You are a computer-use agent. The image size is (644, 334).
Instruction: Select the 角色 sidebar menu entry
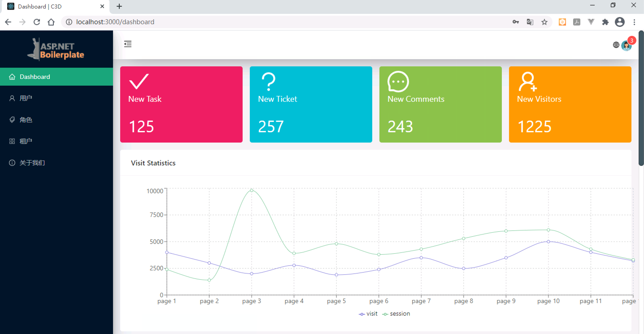pyautogui.click(x=26, y=120)
